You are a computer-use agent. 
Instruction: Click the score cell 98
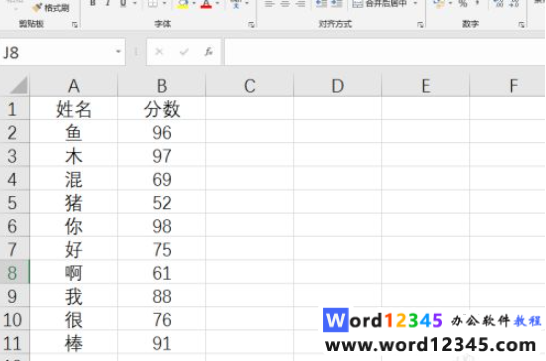162,226
